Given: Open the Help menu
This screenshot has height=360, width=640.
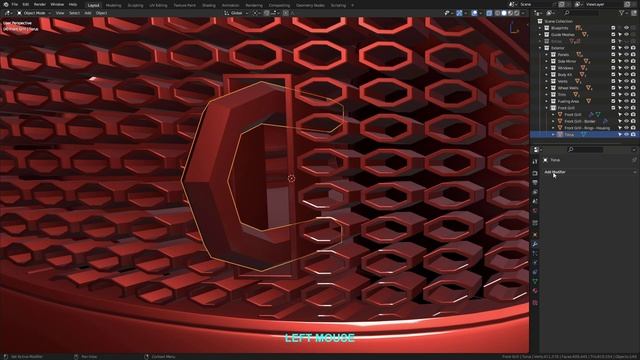Looking at the screenshot, I should click(73, 4).
